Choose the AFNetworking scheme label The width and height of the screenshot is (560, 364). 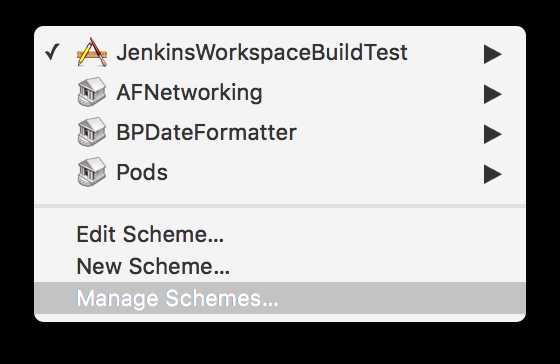[189, 93]
